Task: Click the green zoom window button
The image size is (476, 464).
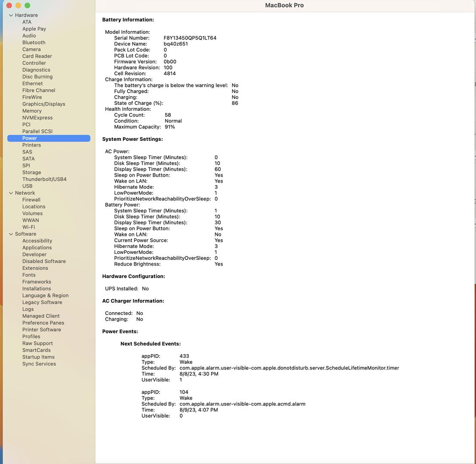Action: click(28, 6)
